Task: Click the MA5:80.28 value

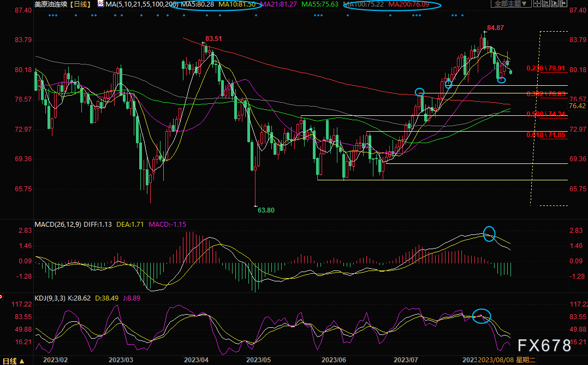Action: tap(197, 4)
